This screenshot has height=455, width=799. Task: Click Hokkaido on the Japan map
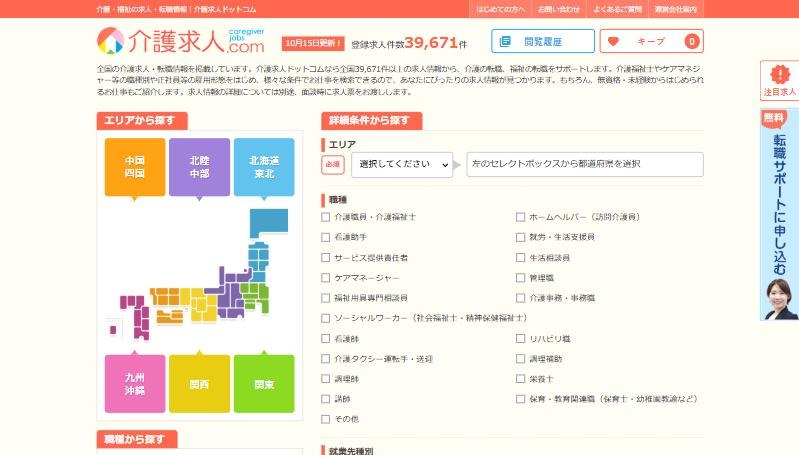(x=269, y=223)
